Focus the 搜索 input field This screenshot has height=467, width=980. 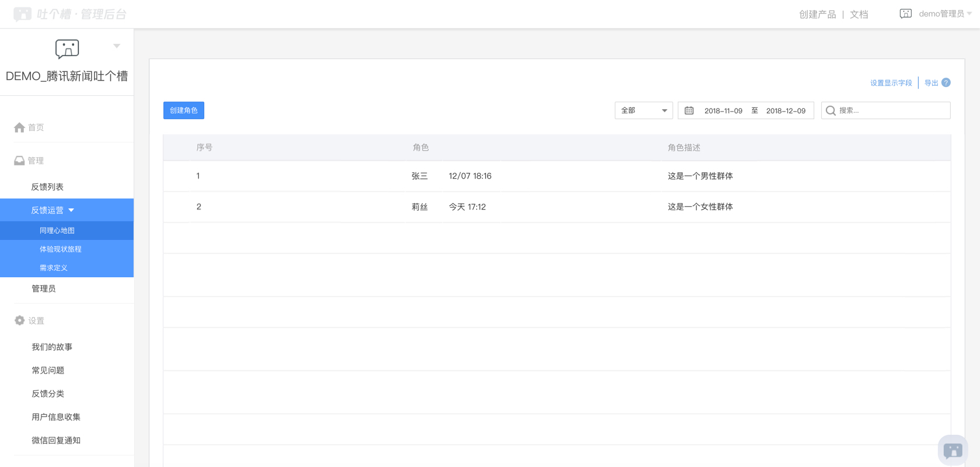point(892,111)
